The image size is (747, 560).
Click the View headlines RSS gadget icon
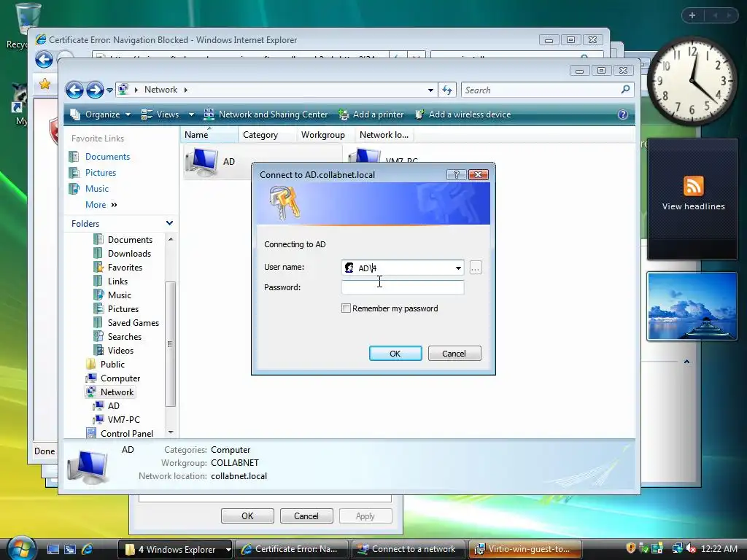(x=693, y=186)
